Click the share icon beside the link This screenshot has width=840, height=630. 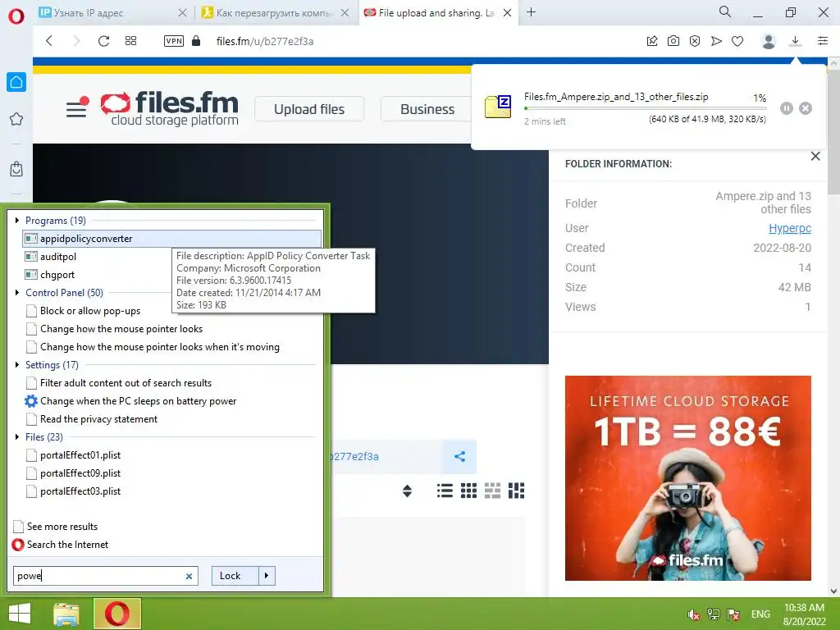[459, 456]
